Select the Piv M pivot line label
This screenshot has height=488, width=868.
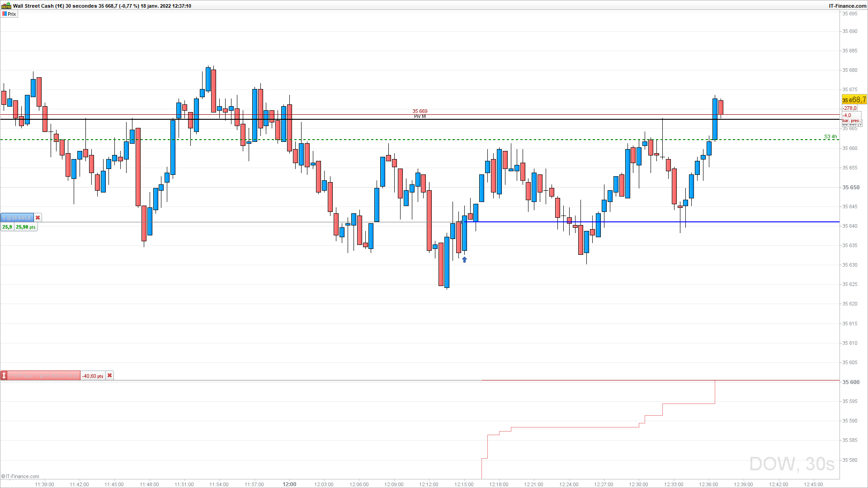click(420, 117)
